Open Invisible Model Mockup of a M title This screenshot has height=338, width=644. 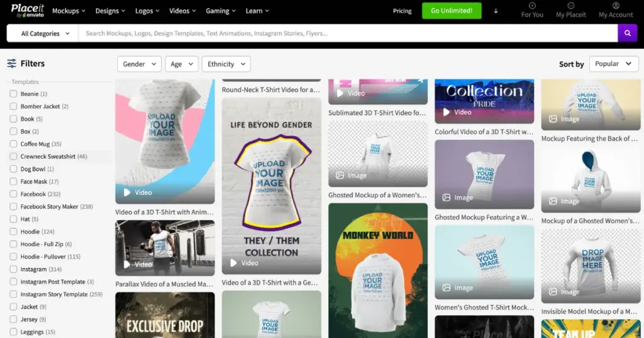point(589,312)
